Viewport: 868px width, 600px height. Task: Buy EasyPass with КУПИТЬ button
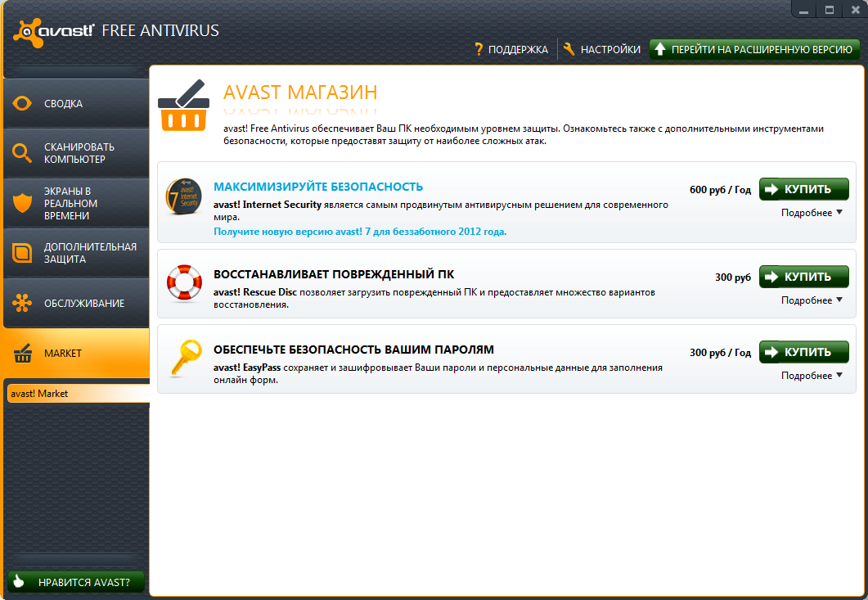pyautogui.click(x=804, y=352)
